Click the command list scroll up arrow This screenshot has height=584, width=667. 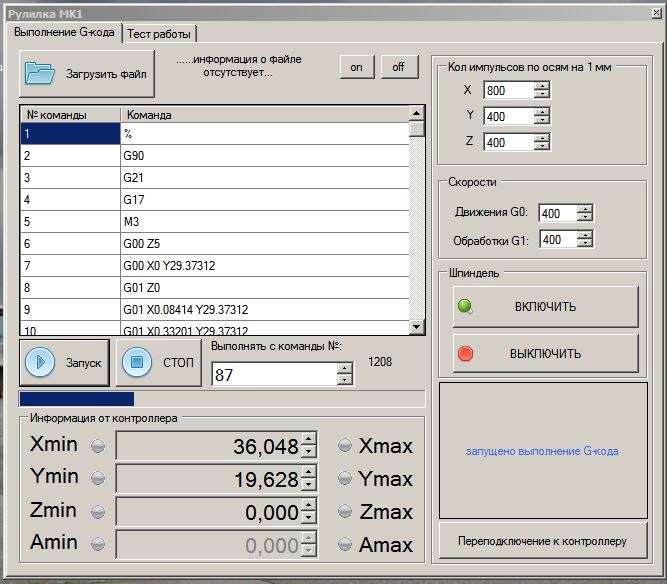point(416,113)
